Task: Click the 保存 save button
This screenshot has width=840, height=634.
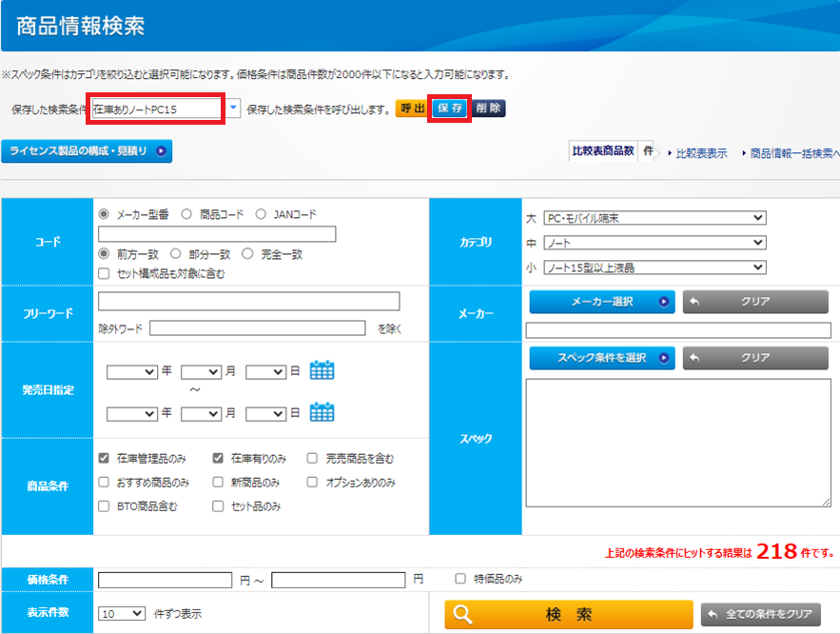Action: tap(450, 109)
